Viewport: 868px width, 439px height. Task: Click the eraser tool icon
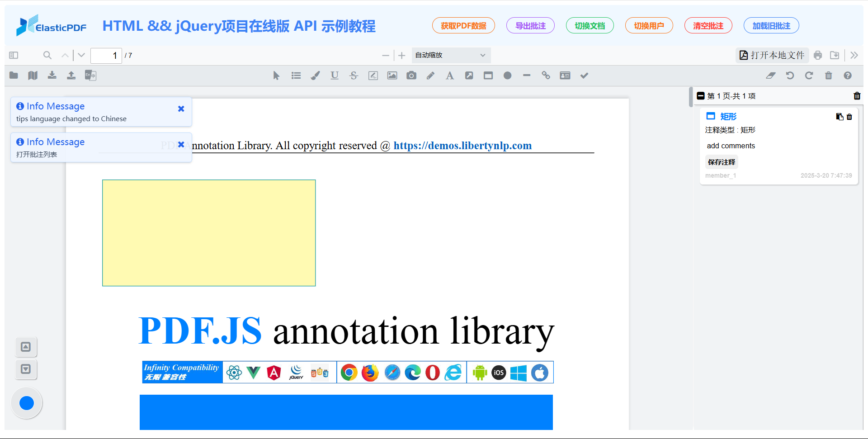(770, 76)
